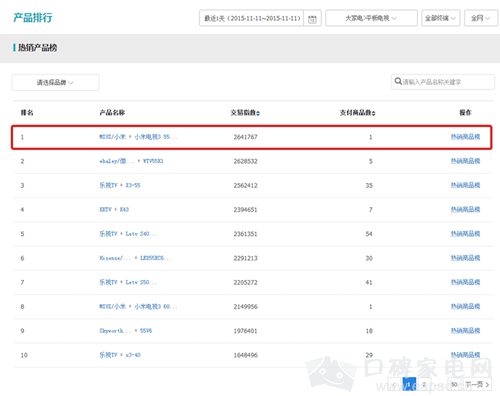Go to next page 下一页
Viewport: 500px width, 396px height.
point(477,384)
